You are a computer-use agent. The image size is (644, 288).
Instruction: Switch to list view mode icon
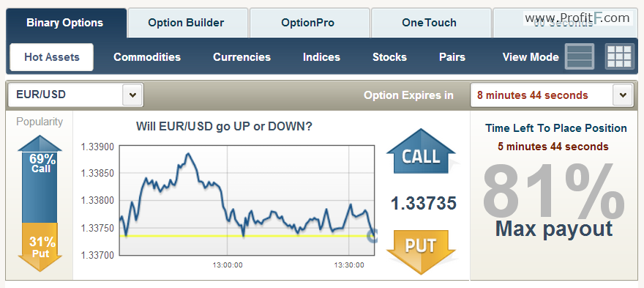(580, 56)
